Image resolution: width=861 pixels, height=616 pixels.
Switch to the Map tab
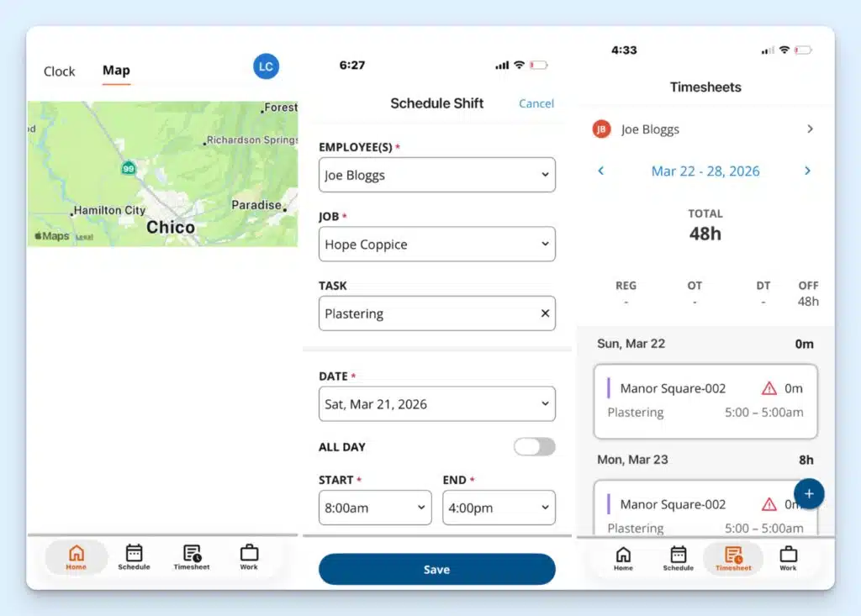(116, 71)
